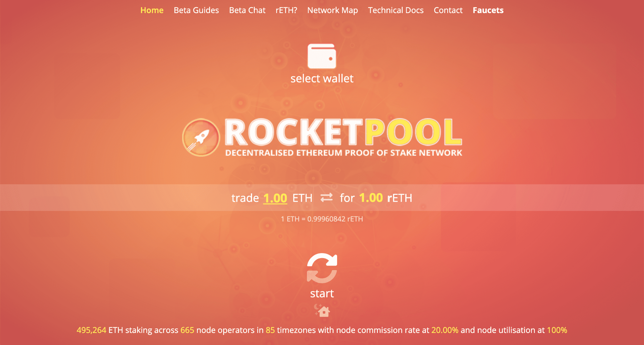
Task: Click the exchange rate 1 ETH = 0.99960842 rETH
Action: (x=322, y=219)
